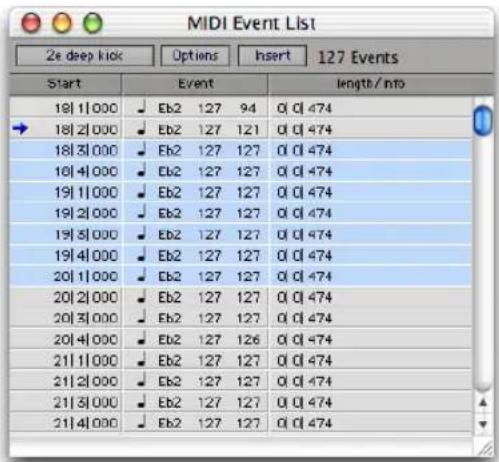Select start time 20|4|000
Screen dimensions: 499x462
(x=86, y=340)
